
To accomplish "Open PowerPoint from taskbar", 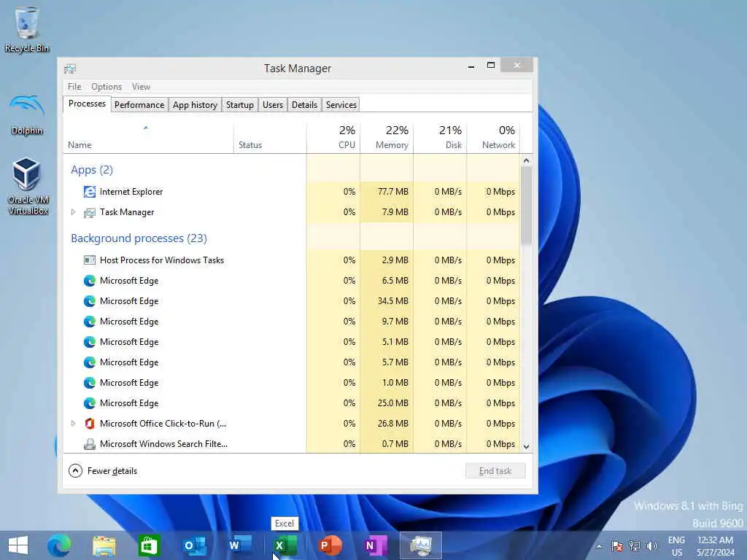I will pyautogui.click(x=330, y=545).
